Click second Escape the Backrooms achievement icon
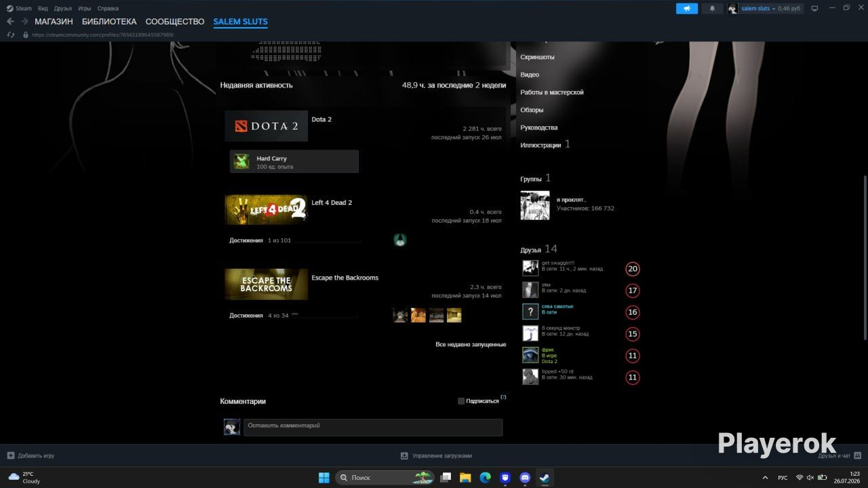Screen dimensions: 868x488 coord(418,315)
